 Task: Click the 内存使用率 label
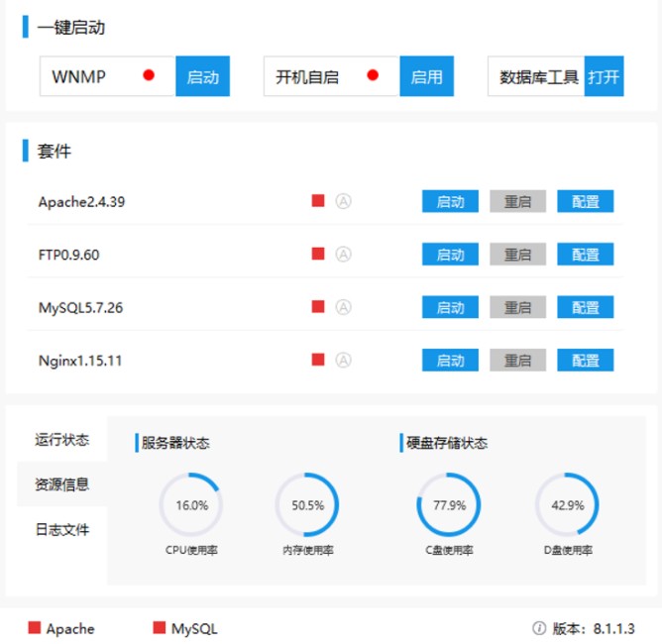point(308,550)
